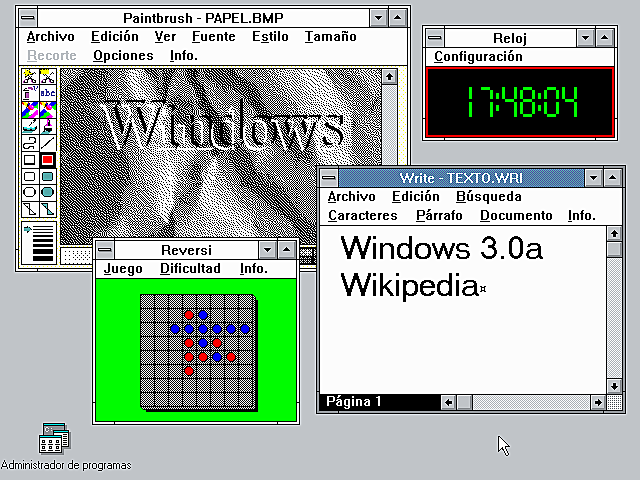Click the red Filled Box tool
Image resolution: width=640 pixels, height=480 pixels.
pos(48,160)
